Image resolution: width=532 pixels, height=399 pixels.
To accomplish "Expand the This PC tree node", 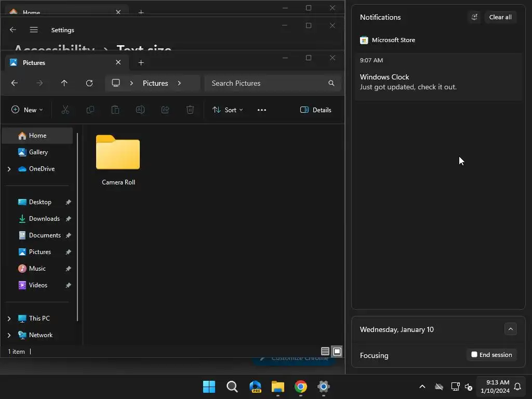I will [9, 318].
